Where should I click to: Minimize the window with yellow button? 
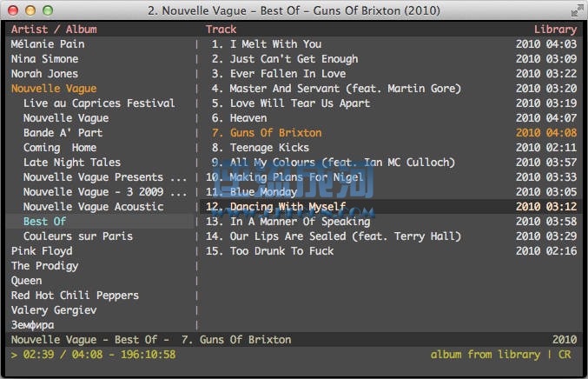(x=30, y=10)
